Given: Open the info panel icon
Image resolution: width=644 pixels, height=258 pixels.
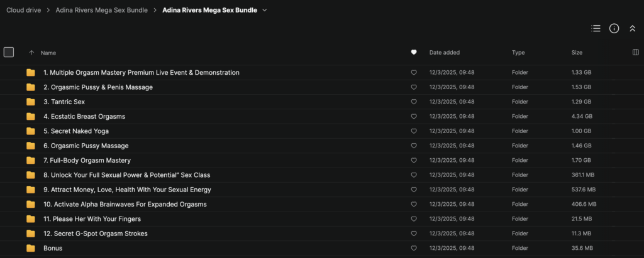Looking at the screenshot, I should tap(614, 29).
